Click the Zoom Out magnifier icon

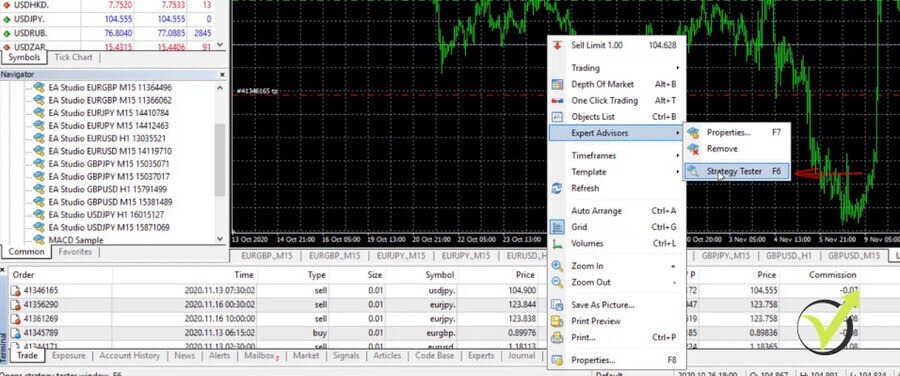557,282
